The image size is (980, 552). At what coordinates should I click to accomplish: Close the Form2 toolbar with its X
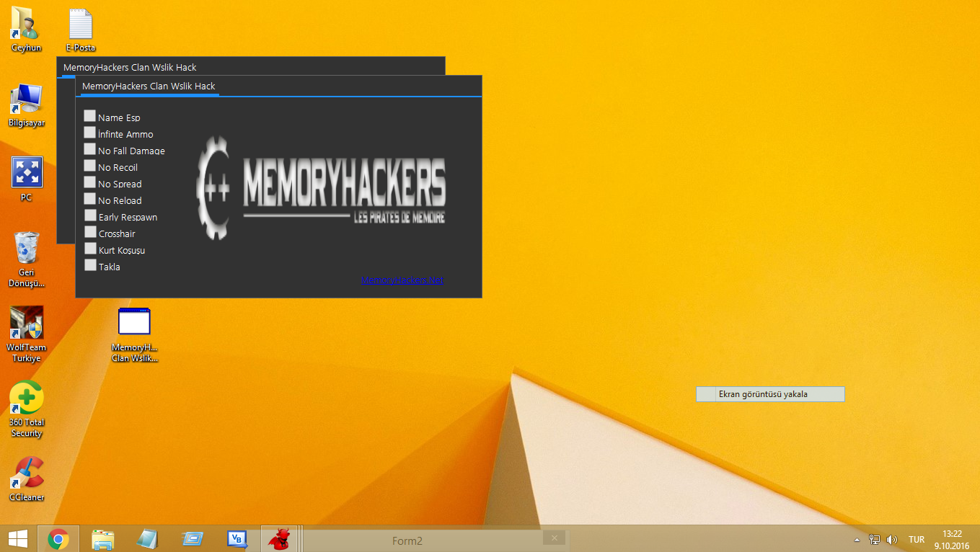[555, 538]
